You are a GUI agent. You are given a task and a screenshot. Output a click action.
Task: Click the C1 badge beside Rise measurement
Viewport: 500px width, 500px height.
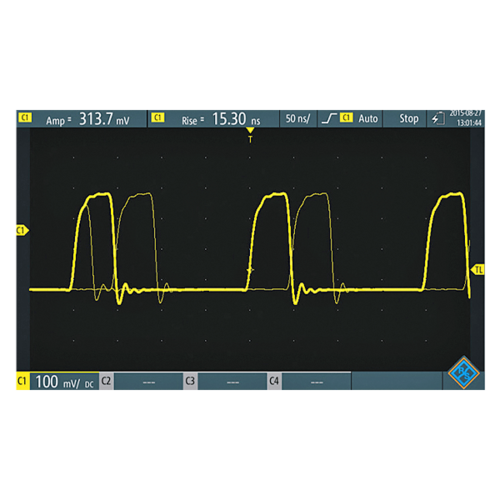pyautogui.click(x=157, y=118)
